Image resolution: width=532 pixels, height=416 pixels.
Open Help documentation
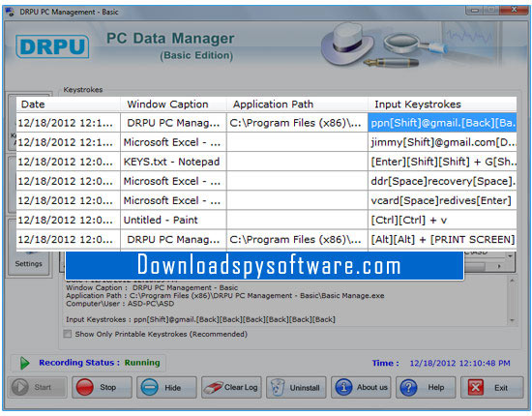(426, 387)
